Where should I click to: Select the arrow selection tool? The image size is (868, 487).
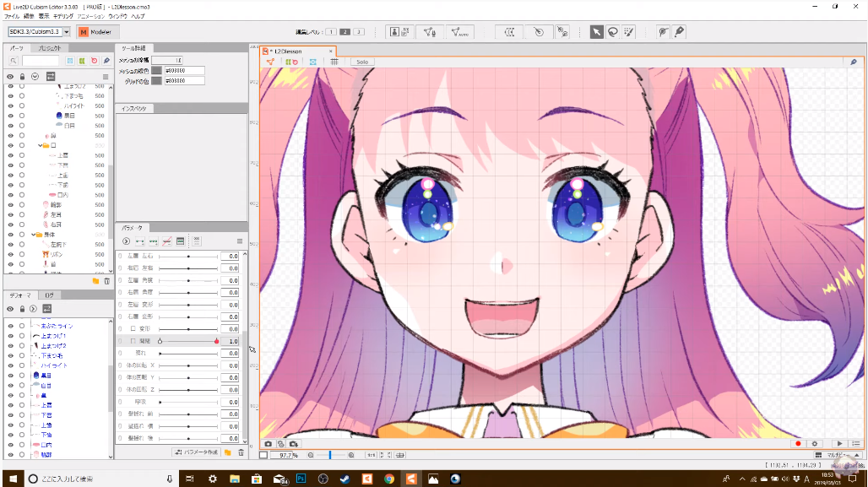pyautogui.click(x=596, y=32)
